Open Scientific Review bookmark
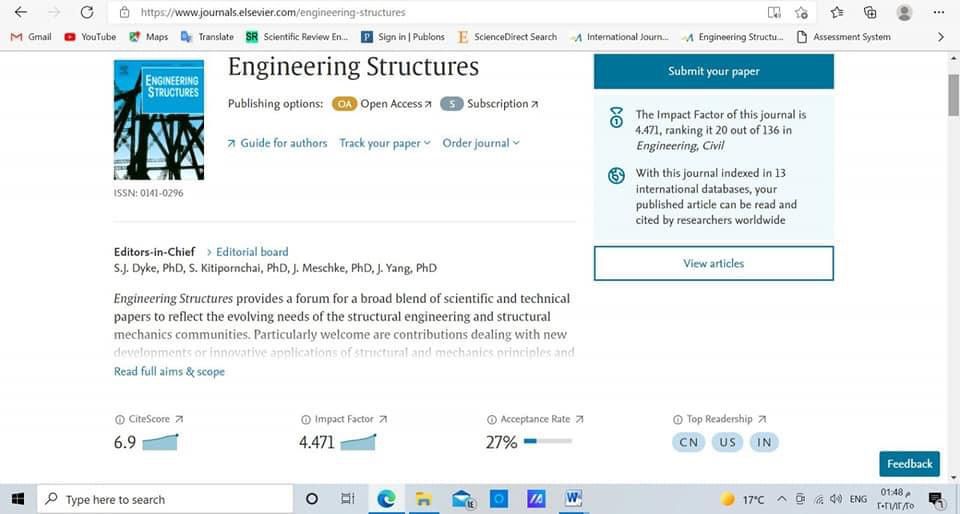960x514 pixels. coord(297,37)
